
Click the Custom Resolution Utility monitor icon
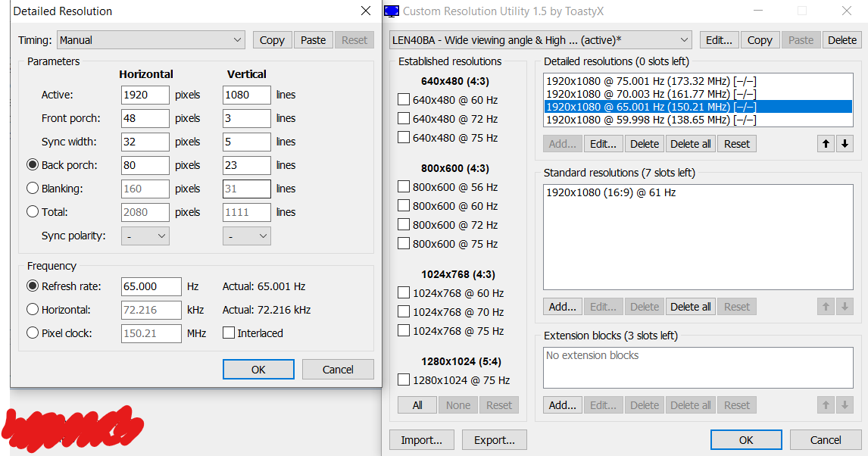[392, 11]
